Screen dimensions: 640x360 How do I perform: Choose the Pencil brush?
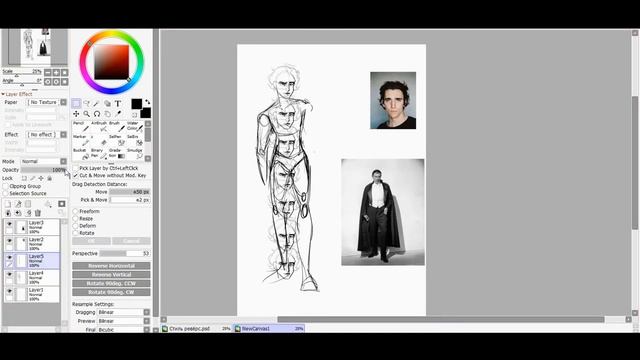coord(80,127)
